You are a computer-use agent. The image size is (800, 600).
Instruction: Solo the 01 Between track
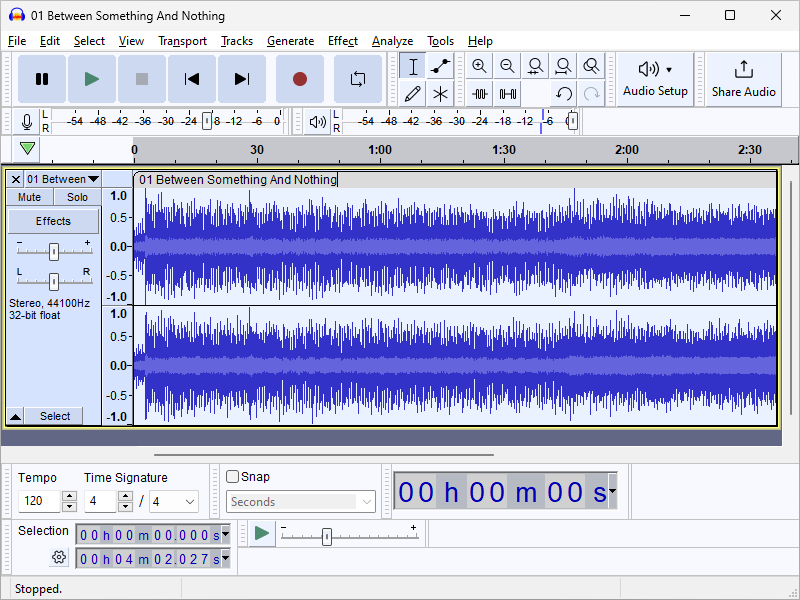point(77,197)
